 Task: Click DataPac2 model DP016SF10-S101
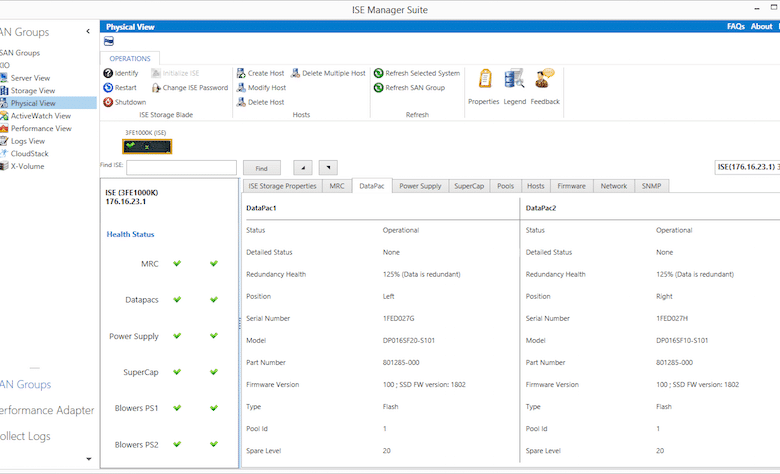click(682, 340)
